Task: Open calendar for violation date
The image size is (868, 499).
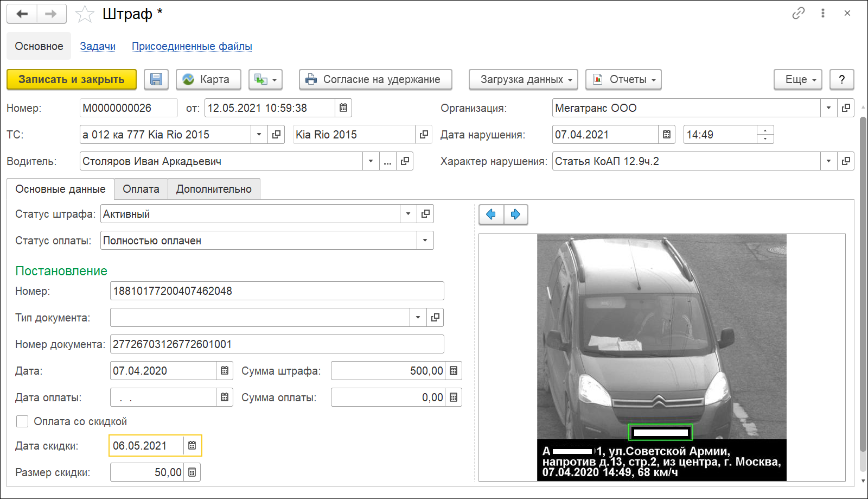Action: click(667, 135)
